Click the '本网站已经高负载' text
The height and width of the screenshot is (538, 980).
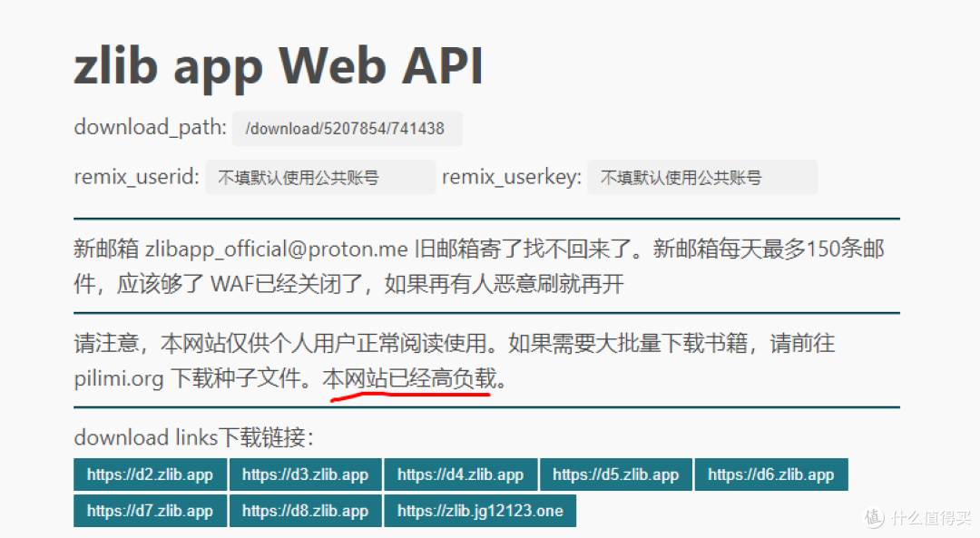point(409,378)
